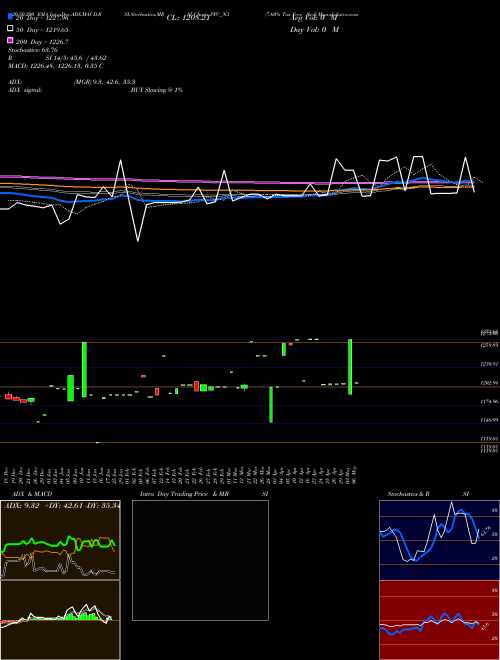Viewport: 500px width, 660px height.
Task: Click the 1146.99 price axis label
Action: coord(490,420)
